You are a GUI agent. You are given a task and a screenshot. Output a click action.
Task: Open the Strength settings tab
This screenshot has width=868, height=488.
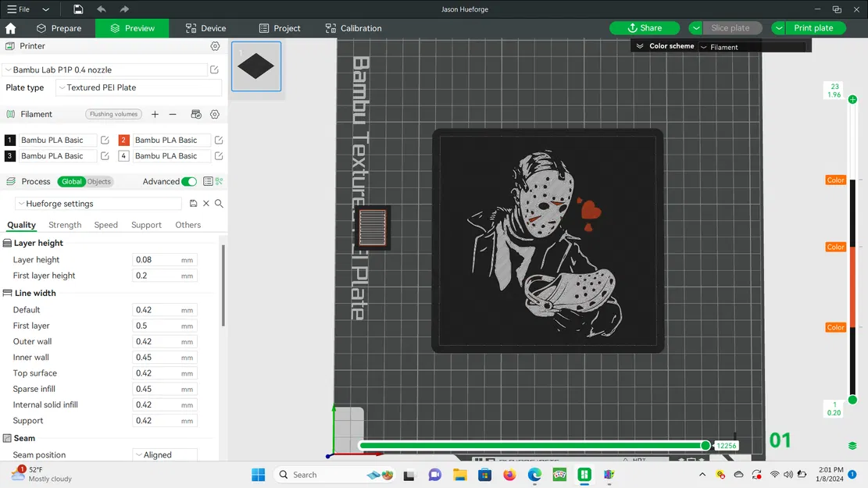point(65,225)
